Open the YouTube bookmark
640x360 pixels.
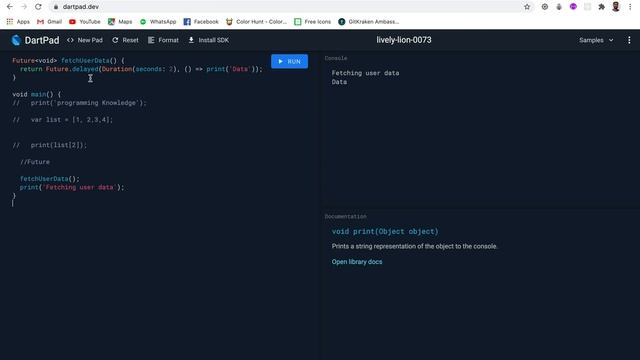click(84, 22)
